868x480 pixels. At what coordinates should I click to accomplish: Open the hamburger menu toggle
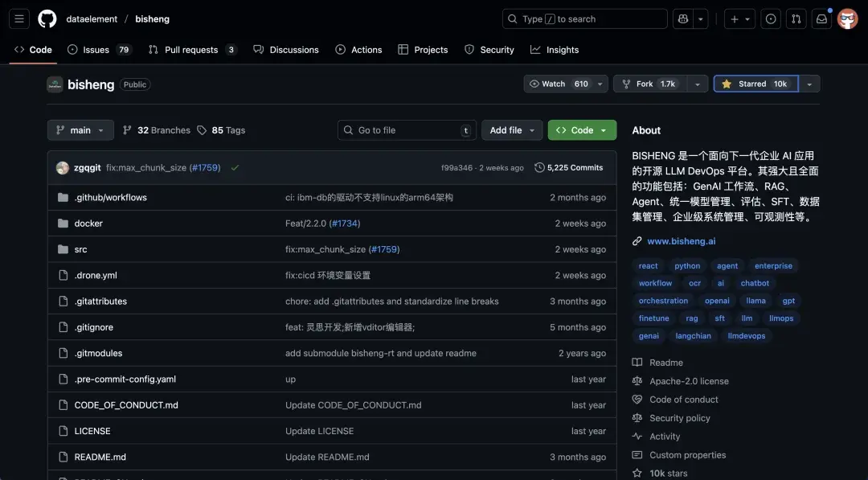pyautogui.click(x=18, y=18)
